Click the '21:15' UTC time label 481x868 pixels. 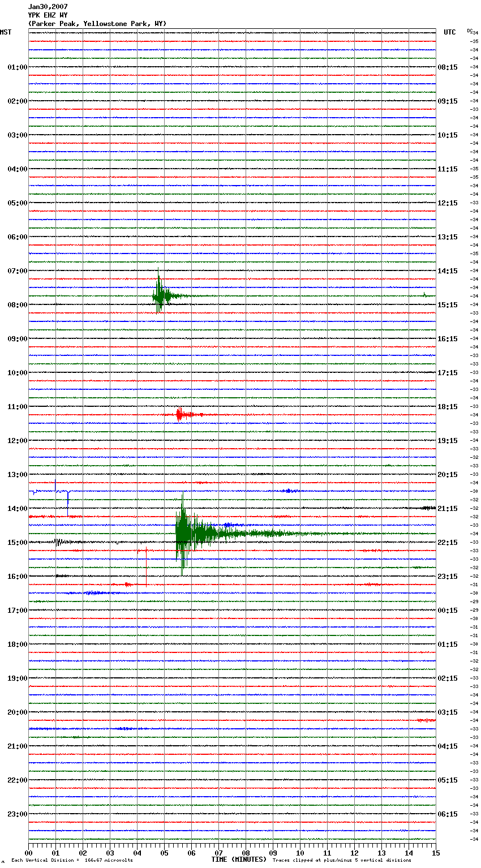pyautogui.click(x=448, y=509)
